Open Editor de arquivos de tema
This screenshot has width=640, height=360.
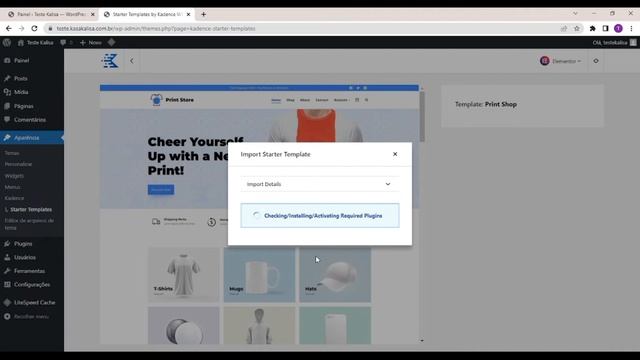(29, 224)
